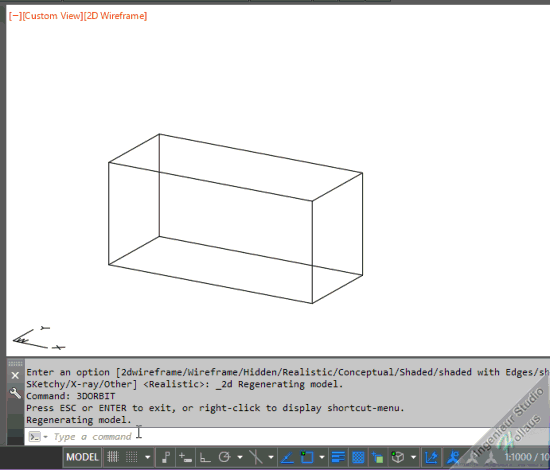The height and width of the screenshot is (470, 550).
Task: Toggle 3D object snap cube icon
Action: tap(398, 457)
